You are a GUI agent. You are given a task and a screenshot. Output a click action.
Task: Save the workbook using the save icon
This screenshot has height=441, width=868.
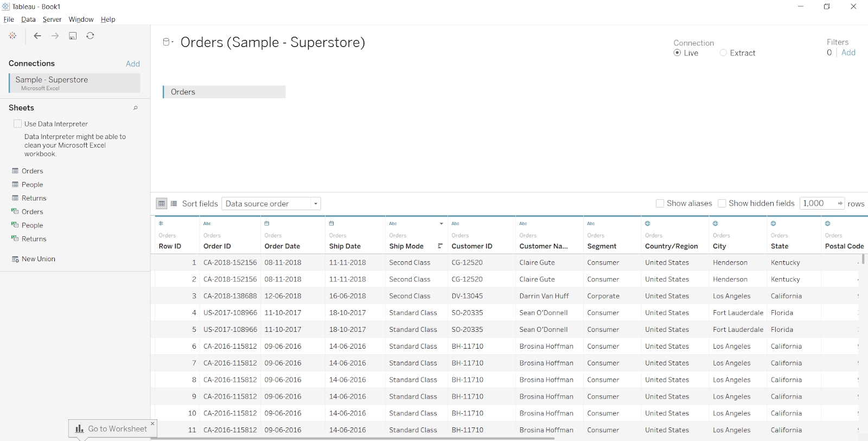coord(73,36)
